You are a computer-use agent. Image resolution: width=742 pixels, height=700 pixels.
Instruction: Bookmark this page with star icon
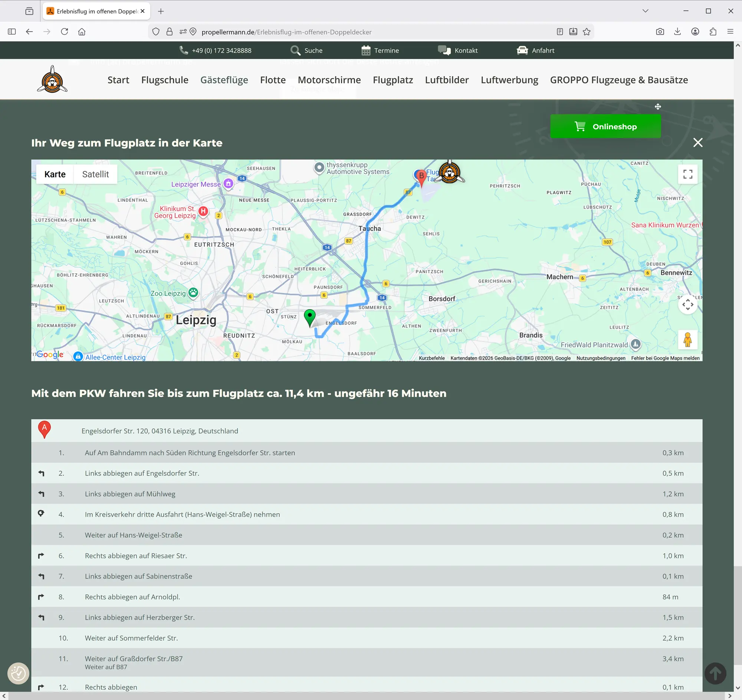tap(586, 32)
